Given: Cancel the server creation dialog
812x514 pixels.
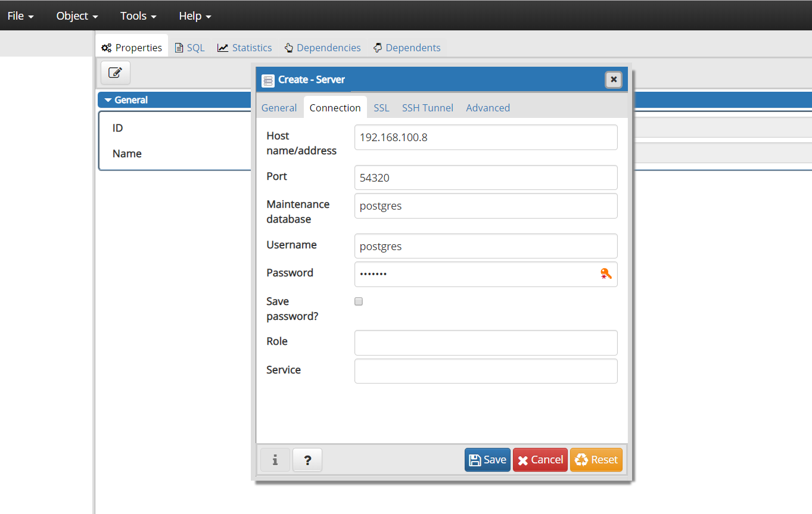Looking at the screenshot, I should [540, 459].
